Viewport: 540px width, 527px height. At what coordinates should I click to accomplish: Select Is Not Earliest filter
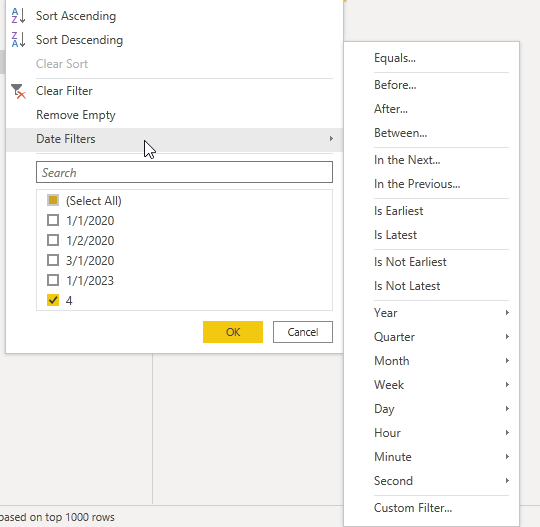[x=410, y=262]
